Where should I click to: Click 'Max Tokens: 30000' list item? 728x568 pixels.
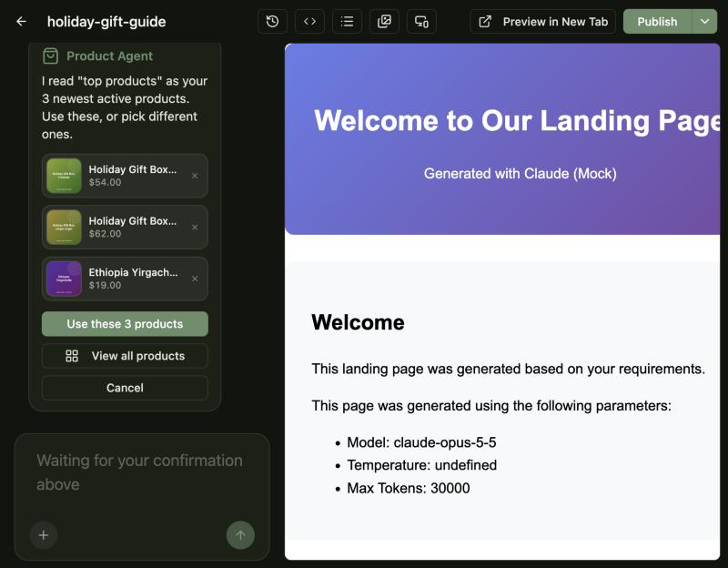pyautogui.click(x=408, y=488)
